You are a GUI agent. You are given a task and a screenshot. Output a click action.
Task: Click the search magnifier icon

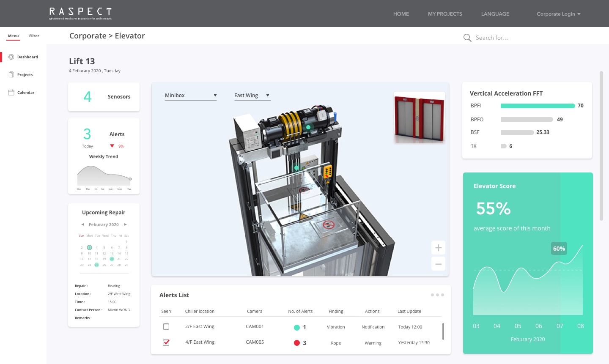(467, 38)
